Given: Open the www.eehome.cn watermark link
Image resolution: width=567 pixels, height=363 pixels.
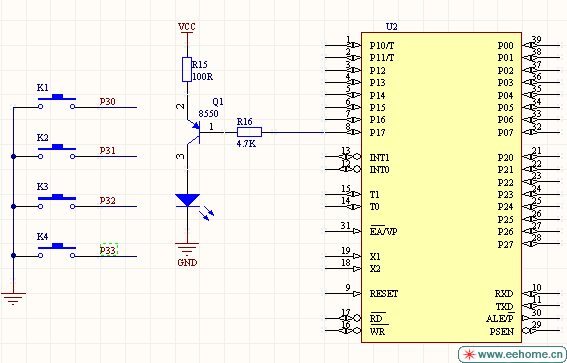Looking at the screenshot, I should pyautogui.click(x=512, y=354).
